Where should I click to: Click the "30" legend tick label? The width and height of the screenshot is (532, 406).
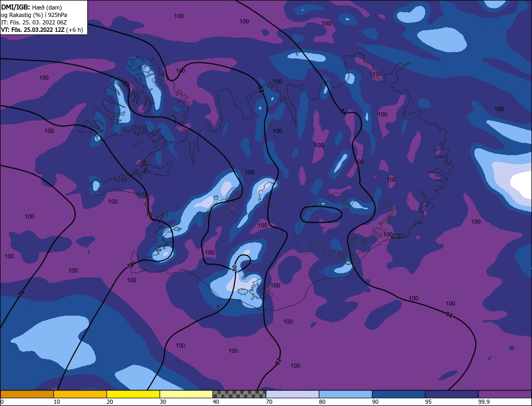point(163,402)
